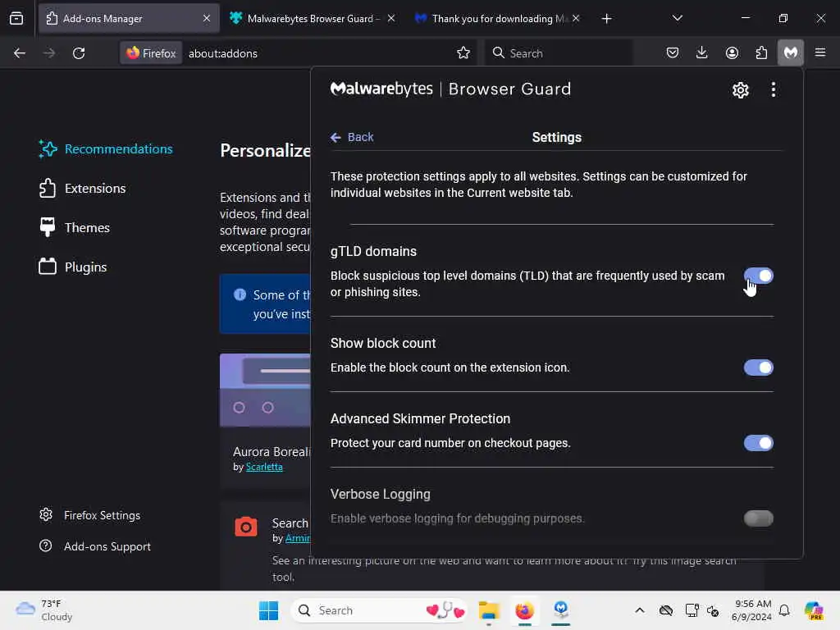Image resolution: width=840 pixels, height=630 pixels.
Task: Bookmark this page with star icon
Action: click(463, 52)
